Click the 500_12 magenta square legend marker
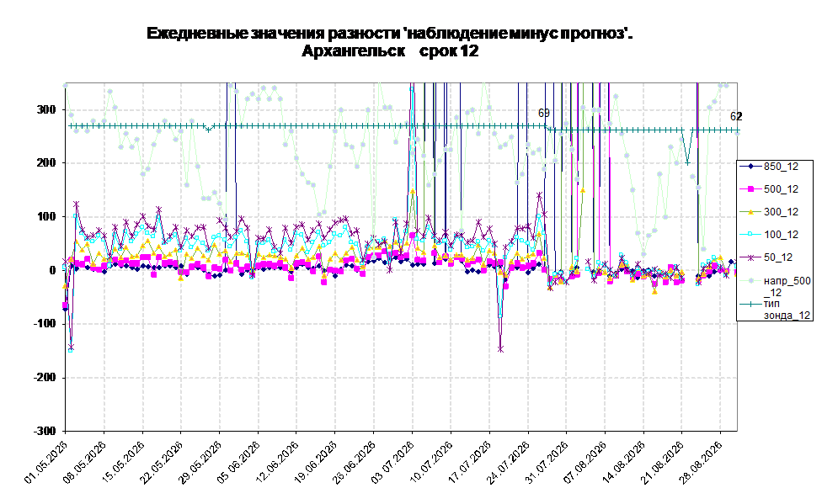822x504 pixels. [x=750, y=189]
